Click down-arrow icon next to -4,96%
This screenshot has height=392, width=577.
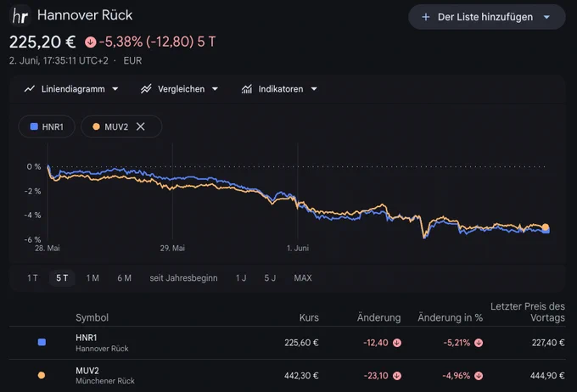coord(479,376)
